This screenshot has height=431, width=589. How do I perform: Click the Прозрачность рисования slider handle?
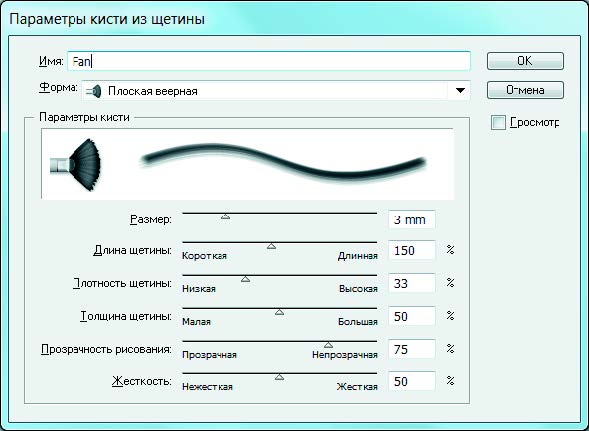point(328,345)
